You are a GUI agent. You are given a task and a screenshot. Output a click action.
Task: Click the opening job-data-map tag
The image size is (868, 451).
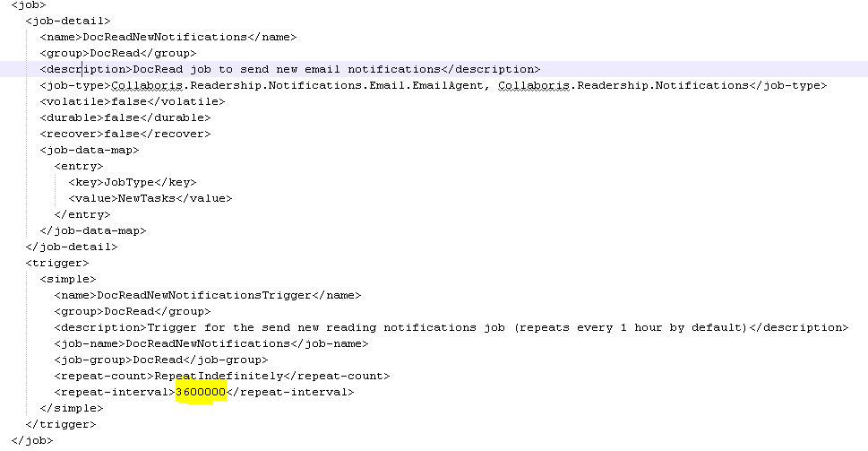click(x=89, y=150)
